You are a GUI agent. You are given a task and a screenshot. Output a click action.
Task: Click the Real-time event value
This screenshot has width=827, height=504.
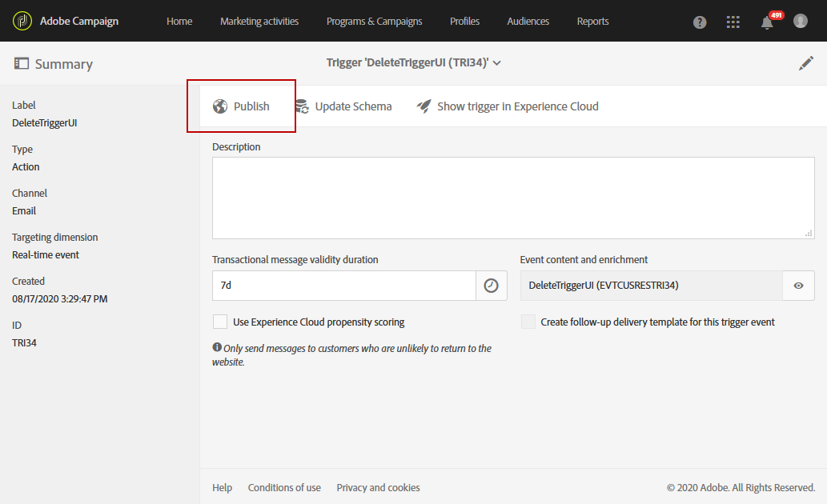pos(46,254)
